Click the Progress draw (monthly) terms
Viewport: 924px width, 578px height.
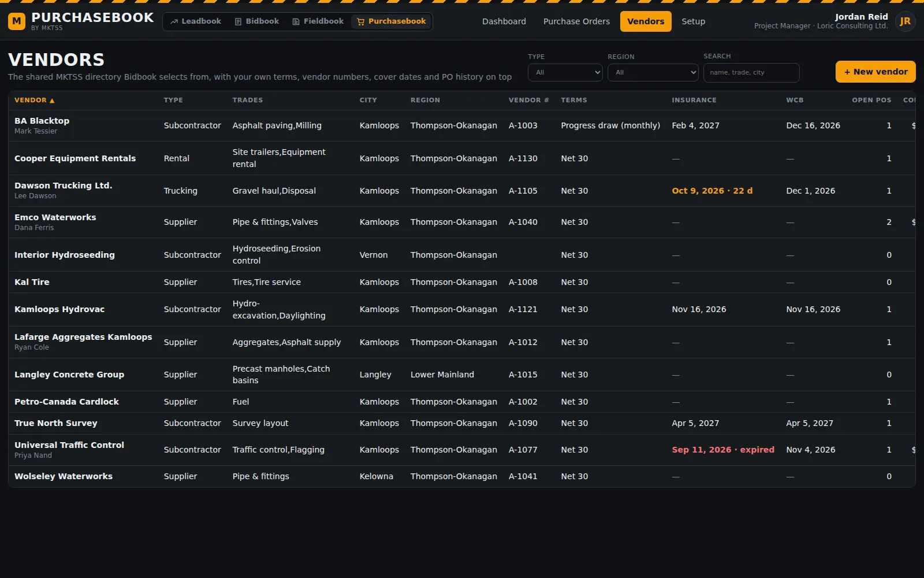(610, 125)
